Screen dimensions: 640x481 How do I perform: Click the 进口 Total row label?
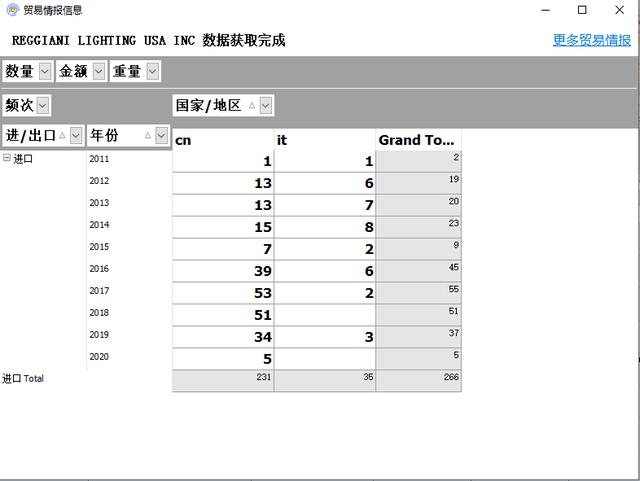(23, 379)
